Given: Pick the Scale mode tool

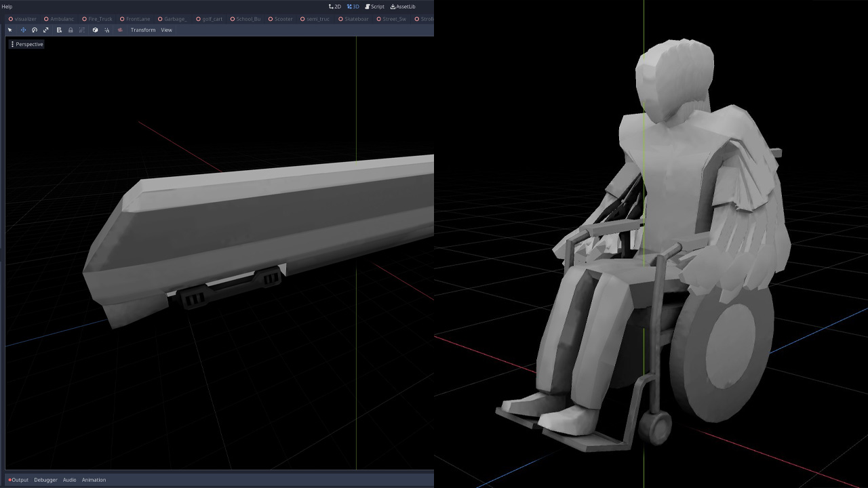Looking at the screenshot, I should [46, 30].
